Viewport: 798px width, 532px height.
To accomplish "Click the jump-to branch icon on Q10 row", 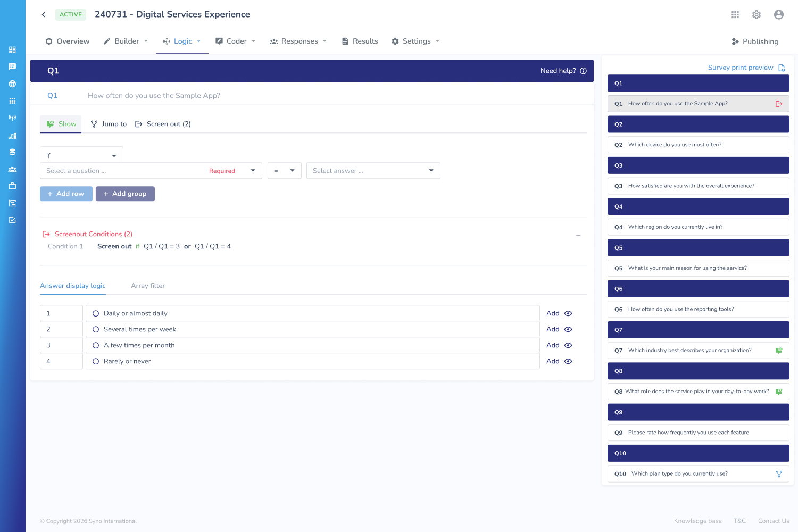I will pyautogui.click(x=779, y=474).
